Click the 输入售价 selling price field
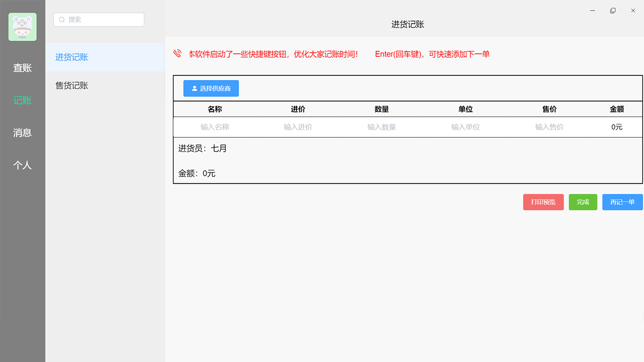This screenshot has width=644, height=362. tap(549, 127)
